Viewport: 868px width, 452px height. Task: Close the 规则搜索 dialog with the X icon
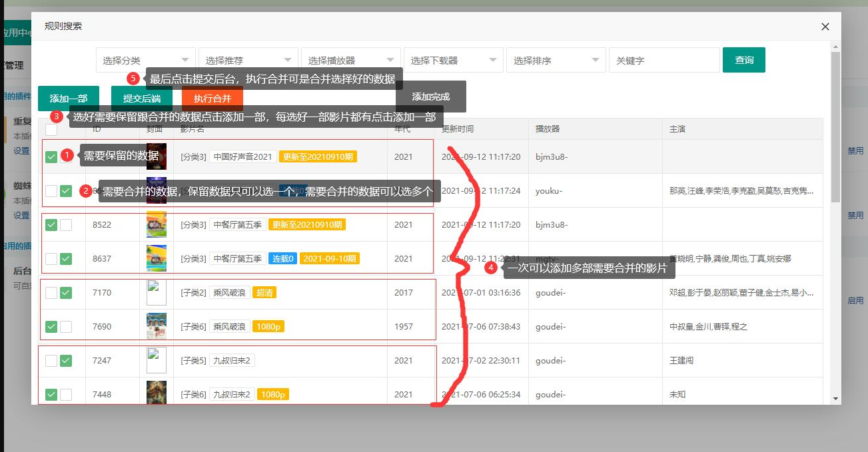click(825, 27)
